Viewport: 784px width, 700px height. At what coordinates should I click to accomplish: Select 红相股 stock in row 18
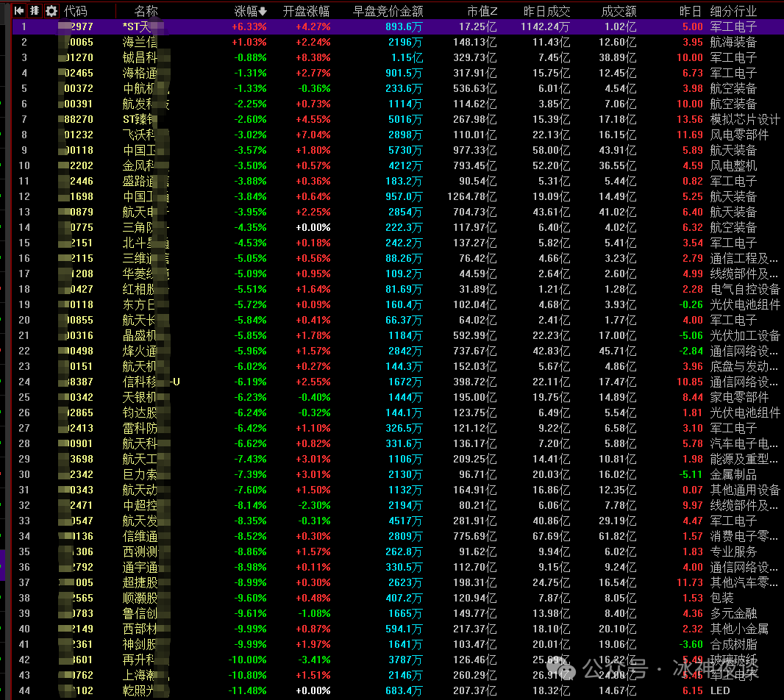coord(140,289)
